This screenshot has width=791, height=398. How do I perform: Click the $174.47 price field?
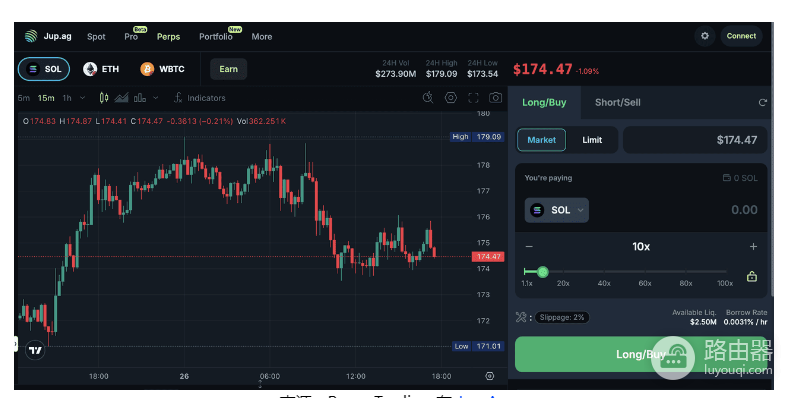tap(695, 140)
